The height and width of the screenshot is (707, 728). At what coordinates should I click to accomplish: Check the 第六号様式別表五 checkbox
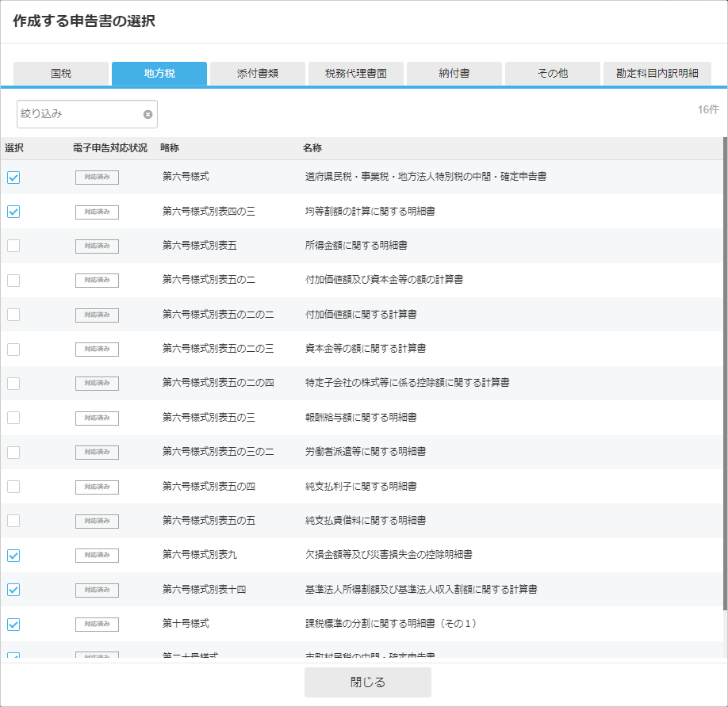click(x=13, y=246)
